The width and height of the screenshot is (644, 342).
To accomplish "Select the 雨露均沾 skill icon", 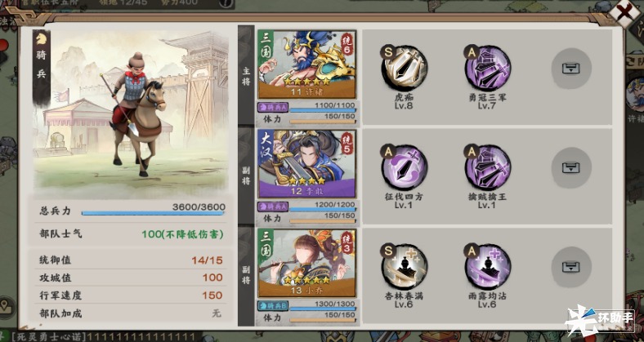I will point(488,267).
